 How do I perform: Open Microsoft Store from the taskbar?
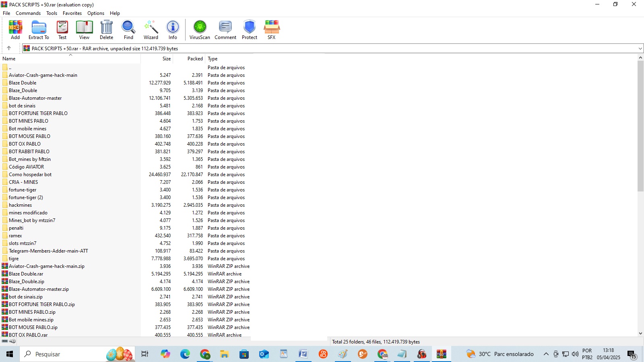point(244,354)
